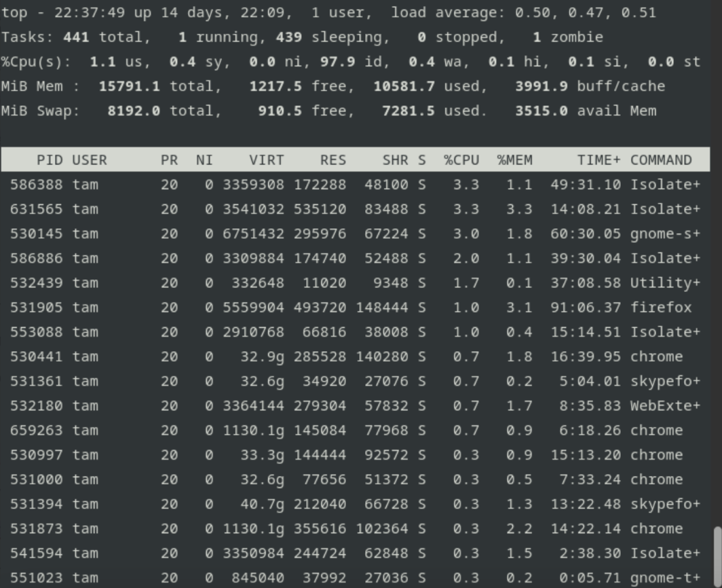Click the gnome-s+ process command
722x588 pixels.
tap(665, 234)
